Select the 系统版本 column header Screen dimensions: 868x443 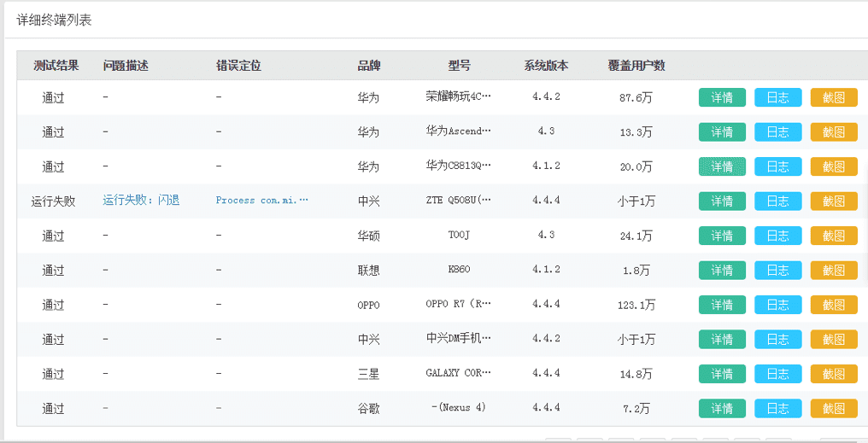coord(547,66)
